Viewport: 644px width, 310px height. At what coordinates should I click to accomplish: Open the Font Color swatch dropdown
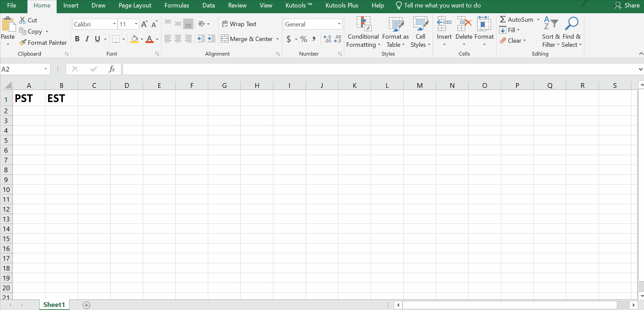(156, 39)
